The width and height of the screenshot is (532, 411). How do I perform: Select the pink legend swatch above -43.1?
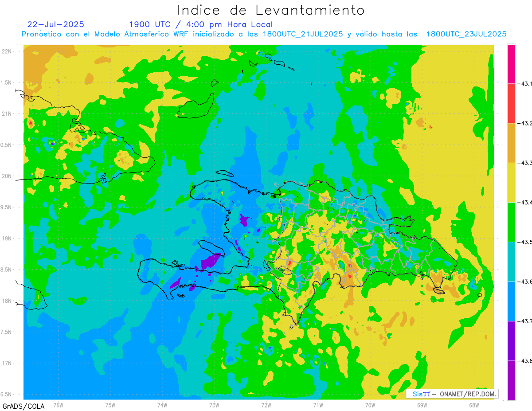pos(511,64)
